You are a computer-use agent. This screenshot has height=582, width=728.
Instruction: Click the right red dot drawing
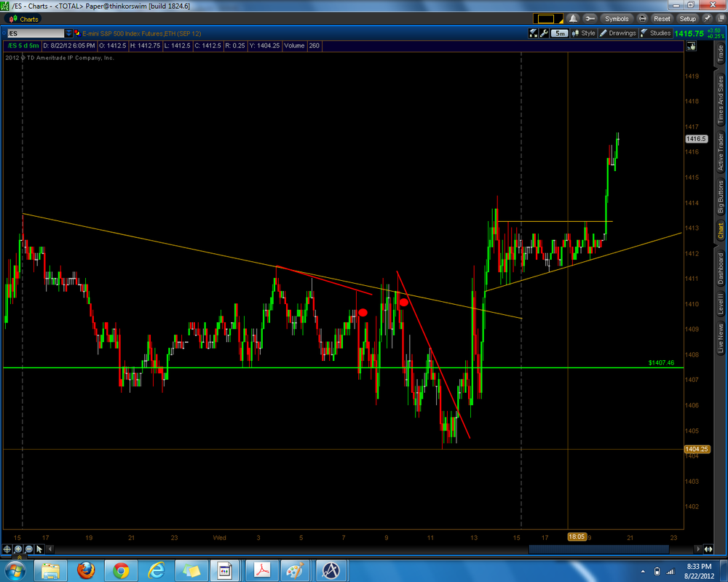coord(403,302)
